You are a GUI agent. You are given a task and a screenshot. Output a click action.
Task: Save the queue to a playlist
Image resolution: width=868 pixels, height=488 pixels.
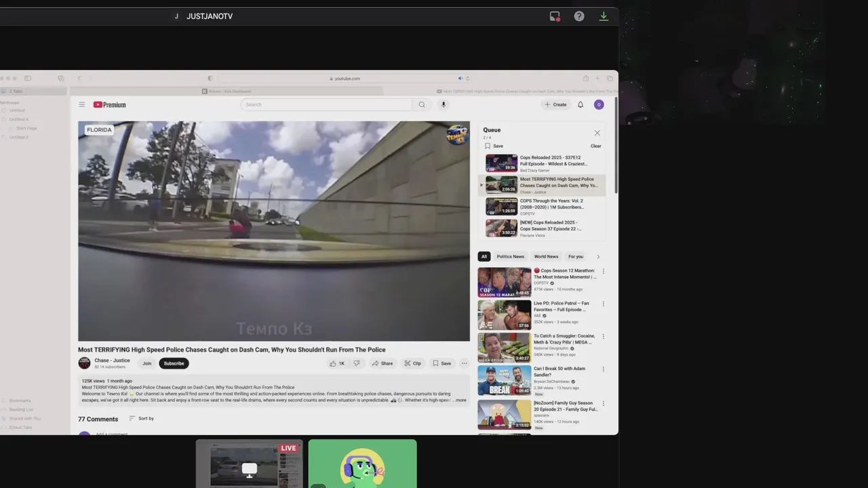pyautogui.click(x=494, y=146)
